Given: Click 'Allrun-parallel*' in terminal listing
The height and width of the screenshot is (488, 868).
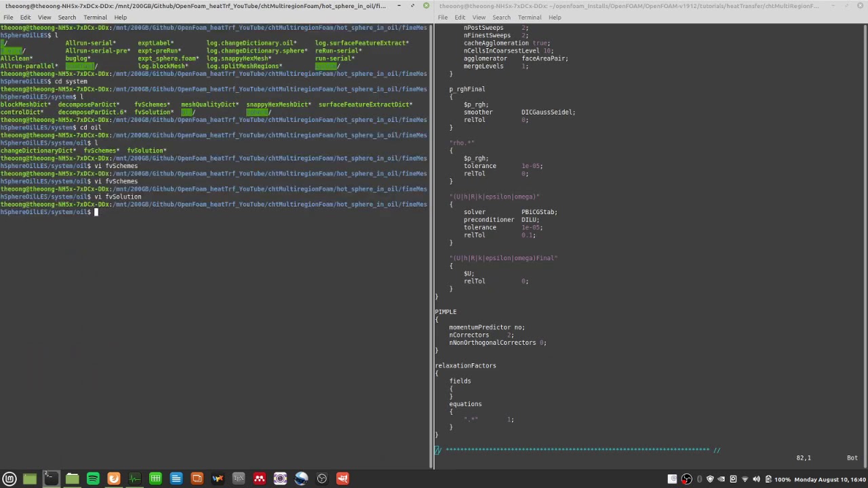Looking at the screenshot, I should point(29,66).
